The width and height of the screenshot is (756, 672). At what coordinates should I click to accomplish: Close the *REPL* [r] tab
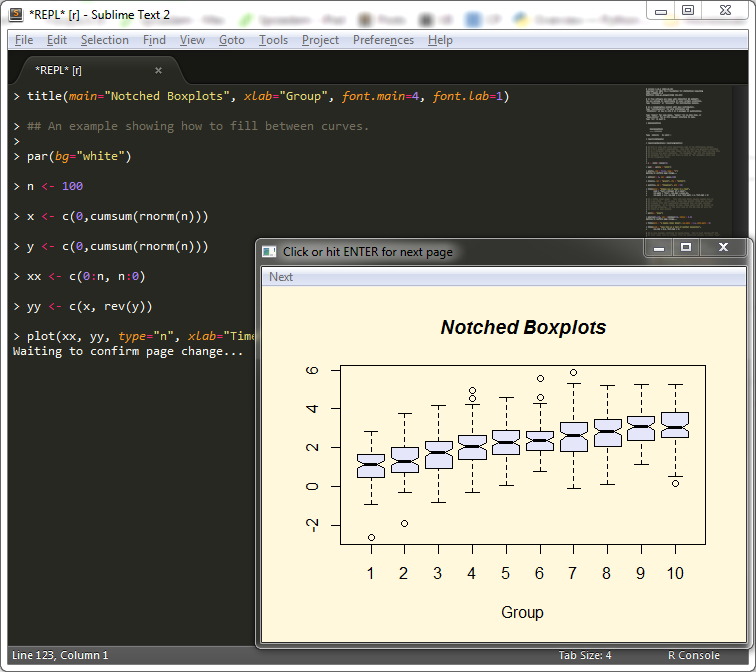pyautogui.click(x=158, y=70)
